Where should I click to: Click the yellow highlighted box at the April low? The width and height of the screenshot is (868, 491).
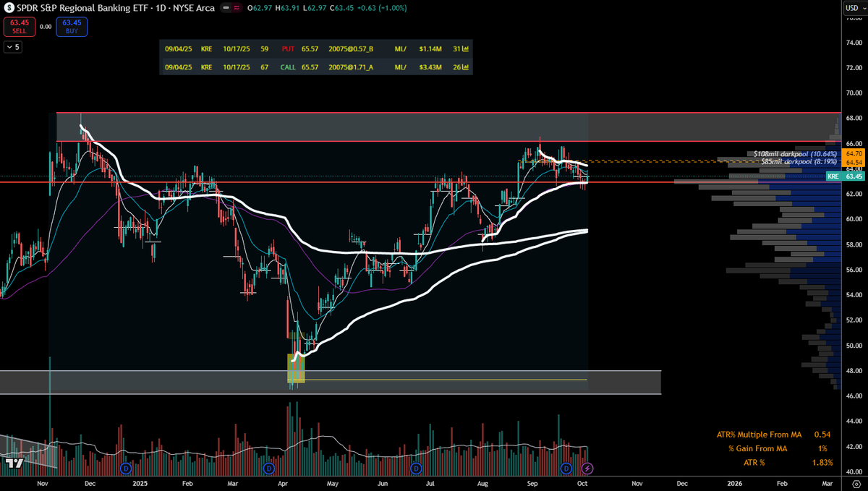tap(297, 368)
